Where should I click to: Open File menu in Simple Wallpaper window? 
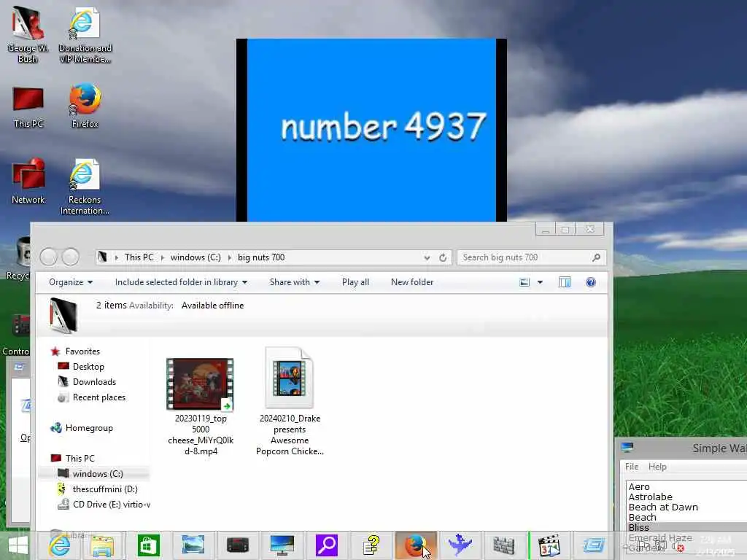pos(632,467)
